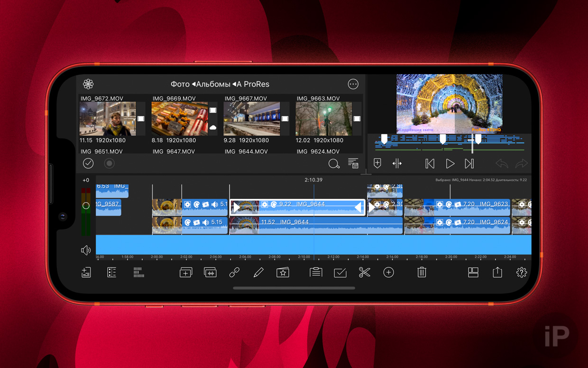
Task: Open the add plus-circle menu in toolbar
Action: [388, 272]
